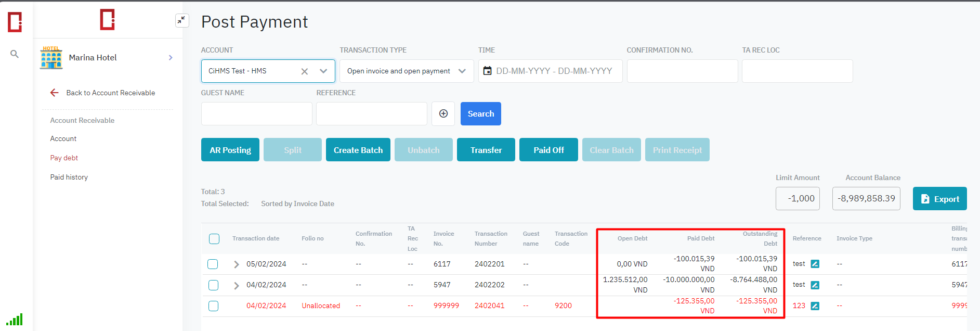Check the Unallocated transaction row checkbox
This screenshot has width=980, height=331.
[x=213, y=305]
